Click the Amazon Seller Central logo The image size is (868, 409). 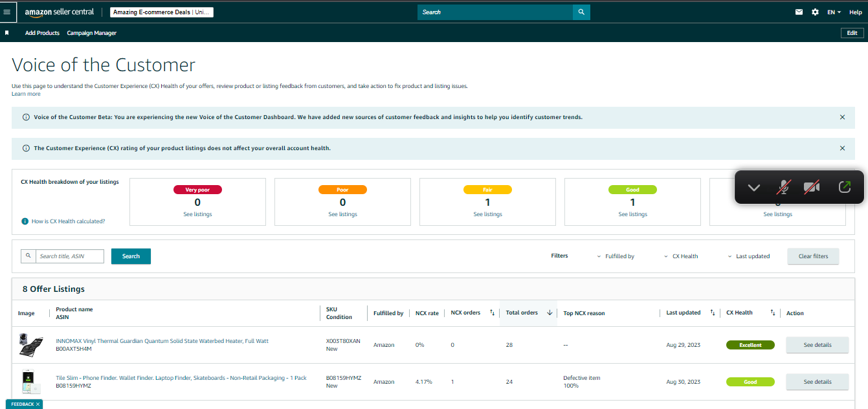pos(60,12)
